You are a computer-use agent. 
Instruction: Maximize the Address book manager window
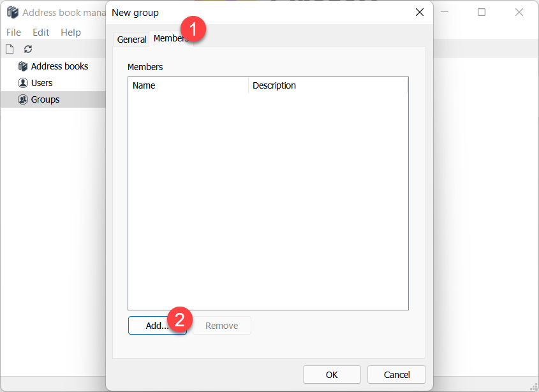482,12
